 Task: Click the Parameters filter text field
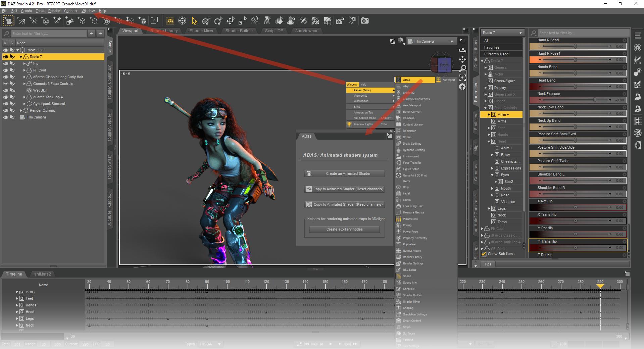(x=583, y=33)
